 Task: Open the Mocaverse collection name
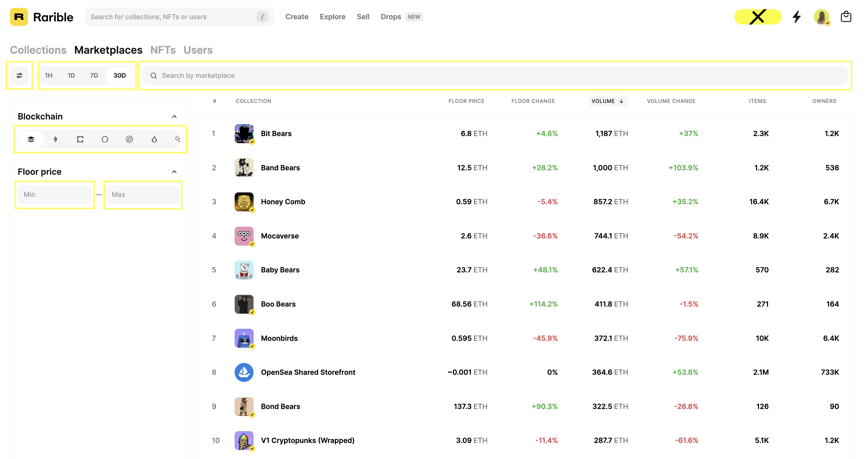(x=280, y=236)
